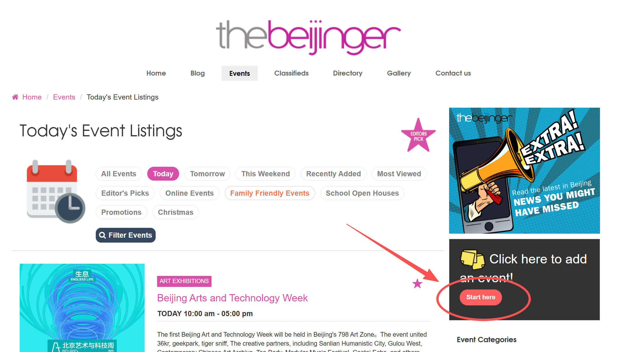
Task: Open the Endless Life event thumbnail
Action: [x=82, y=308]
